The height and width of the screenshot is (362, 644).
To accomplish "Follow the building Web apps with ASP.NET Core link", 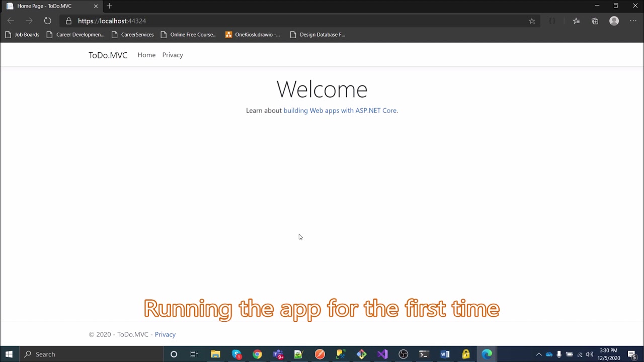I will coord(340,110).
